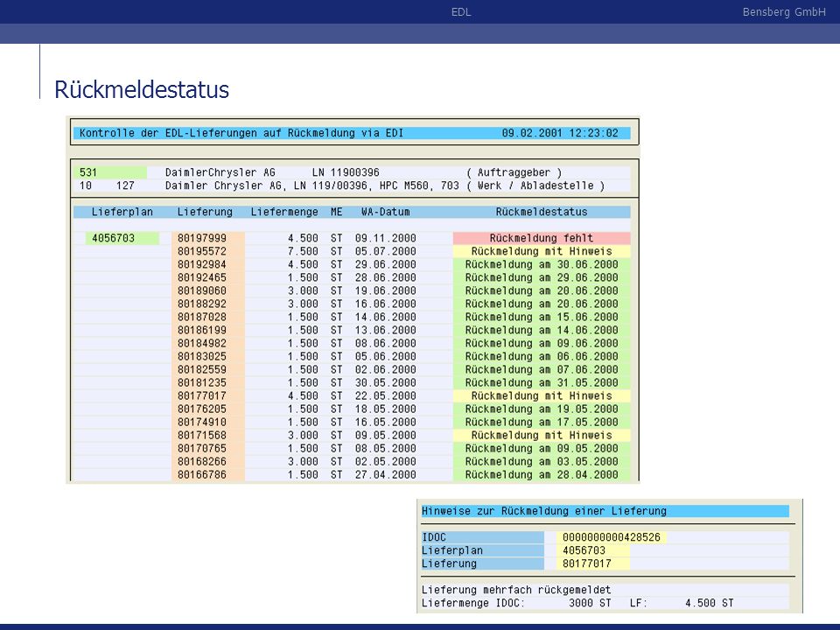Click the "EDL" text in the top bar
The image size is (840, 630).
coord(461,11)
